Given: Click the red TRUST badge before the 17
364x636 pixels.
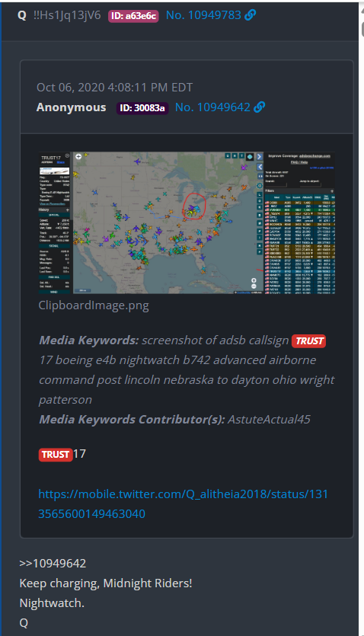Looking at the screenshot, I should (x=56, y=454).
